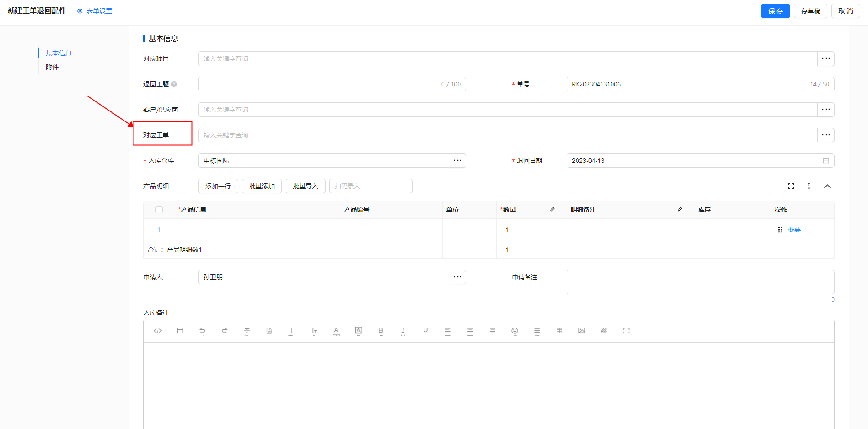The height and width of the screenshot is (429, 868).
Task: Open the 退回日期 date picker field
Action: coord(700,161)
